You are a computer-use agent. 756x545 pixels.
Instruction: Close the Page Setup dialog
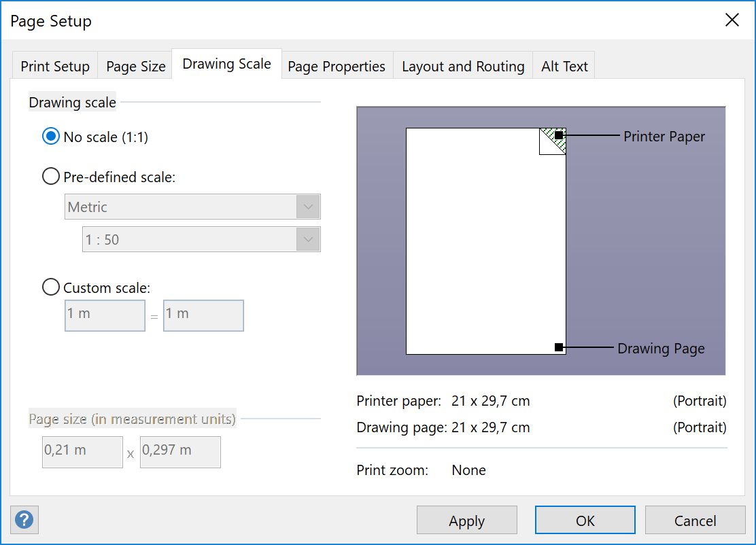click(732, 20)
